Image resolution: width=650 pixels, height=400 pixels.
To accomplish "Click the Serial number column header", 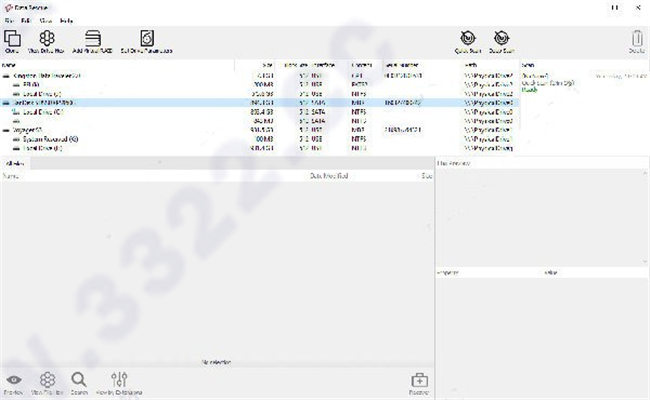I will (402, 65).
